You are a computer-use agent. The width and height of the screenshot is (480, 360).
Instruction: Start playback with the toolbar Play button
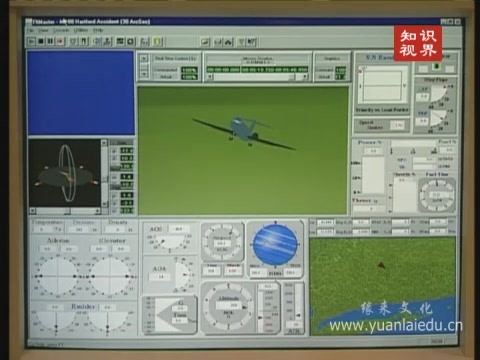tap(32, 41)
